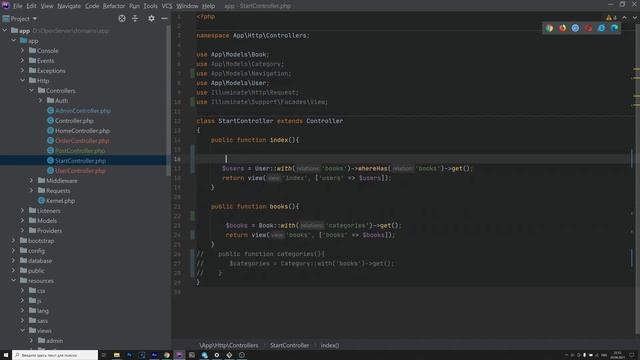
Task: Open the Windows Start button
Action: 6,355
